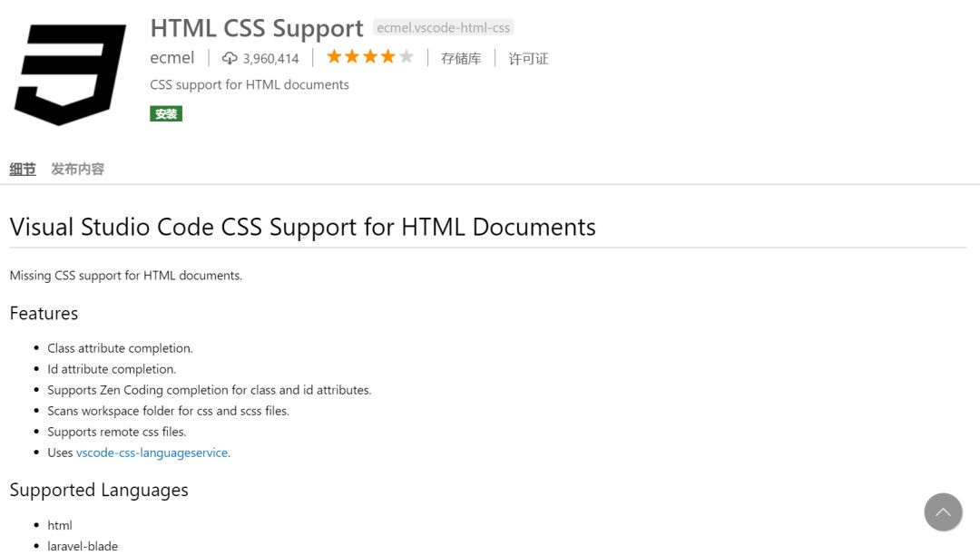Click the 'CSS support for HTML documents' description
The image size is (980, 555).
pos(250,84)
